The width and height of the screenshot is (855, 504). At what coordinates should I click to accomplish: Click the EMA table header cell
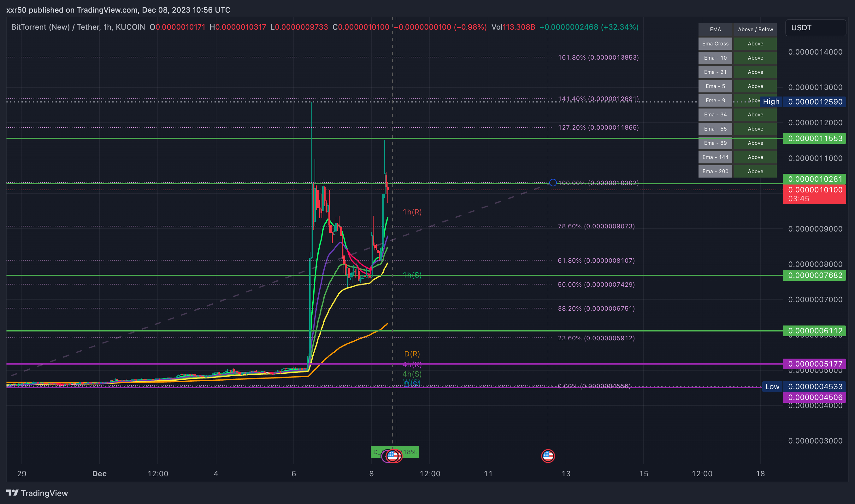point(715,30)
